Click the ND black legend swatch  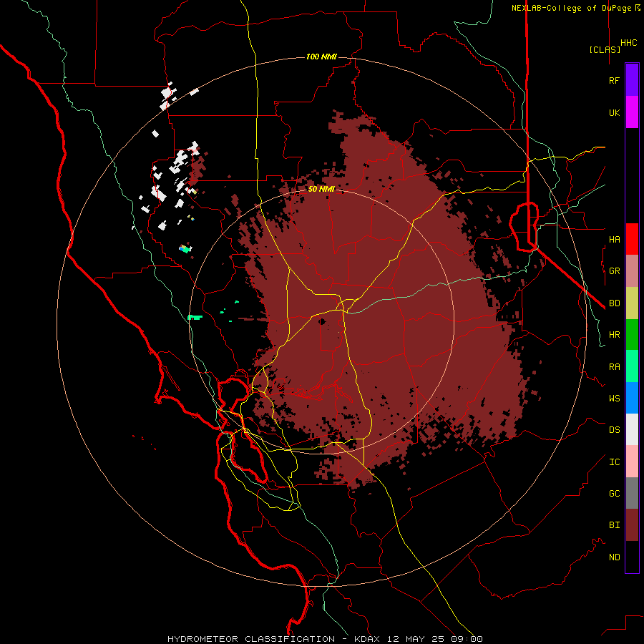[x=632, y=557]
